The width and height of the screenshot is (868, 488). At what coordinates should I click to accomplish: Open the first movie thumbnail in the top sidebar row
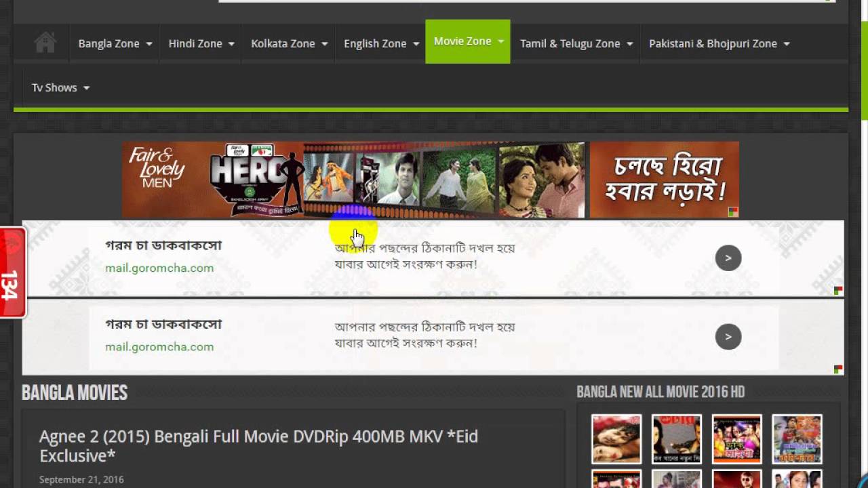[616, 439]
